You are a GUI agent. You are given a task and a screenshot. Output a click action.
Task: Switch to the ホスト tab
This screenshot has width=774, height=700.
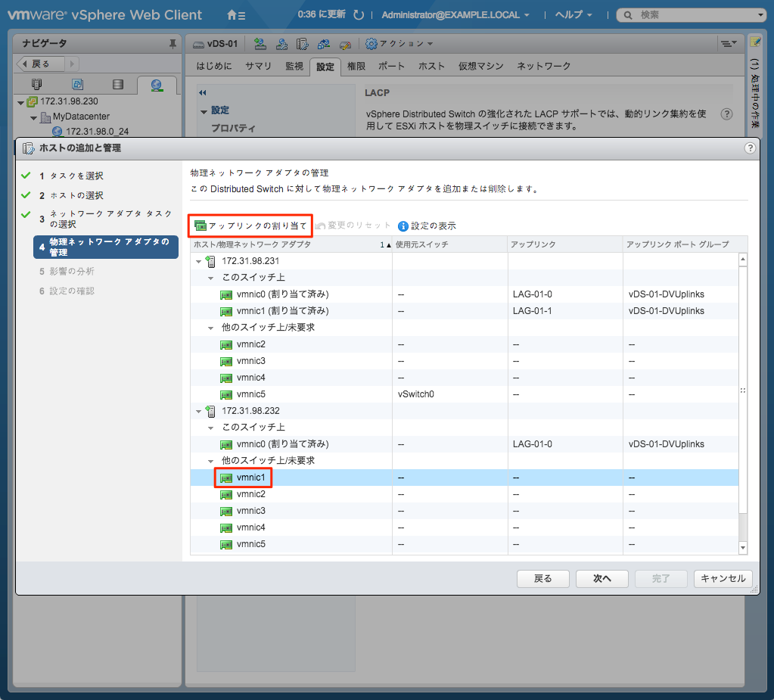point(431,66)
